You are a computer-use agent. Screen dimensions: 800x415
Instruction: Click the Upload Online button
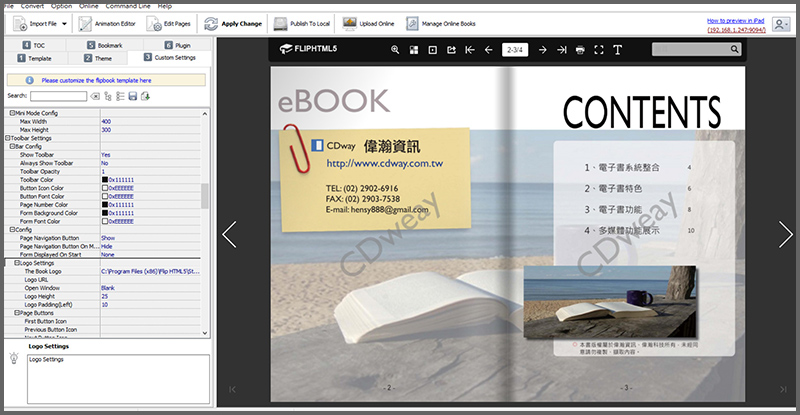pos(368,23)
